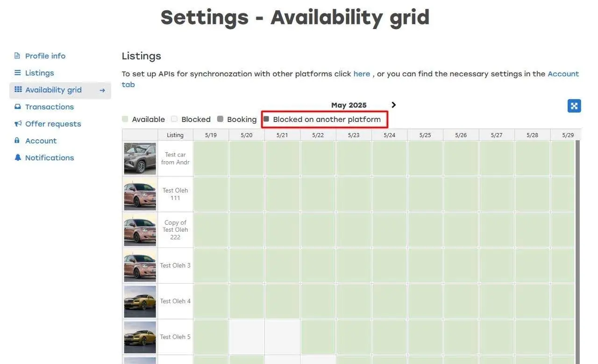This screenshot has width=598, height=364.
Task: Check the Booking legend checkbox
Action: click(x=220, y=119)
